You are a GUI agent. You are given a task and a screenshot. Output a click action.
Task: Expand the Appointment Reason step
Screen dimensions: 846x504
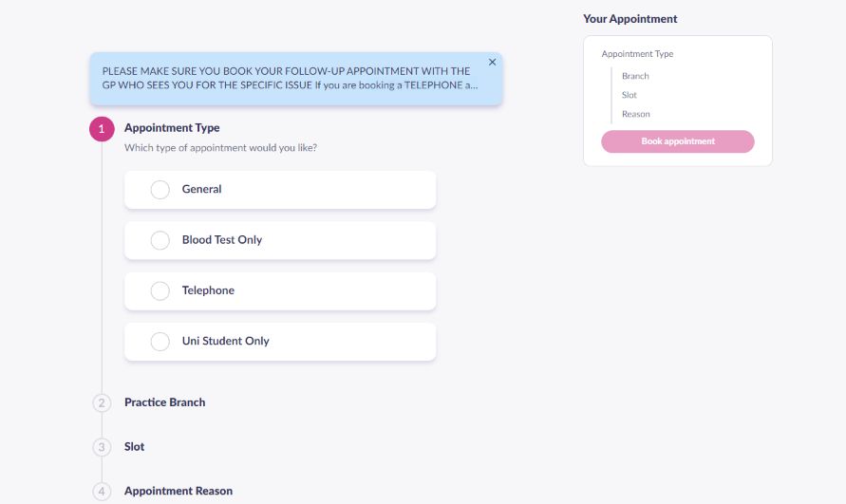click(x=179, y=491)
